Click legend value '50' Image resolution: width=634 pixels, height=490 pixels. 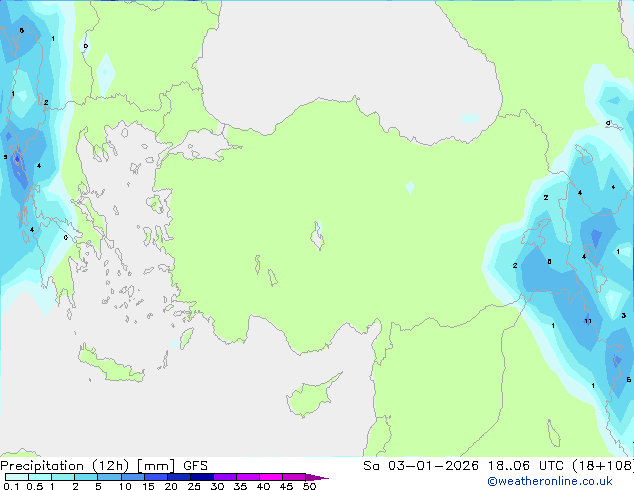click(310, 486)
